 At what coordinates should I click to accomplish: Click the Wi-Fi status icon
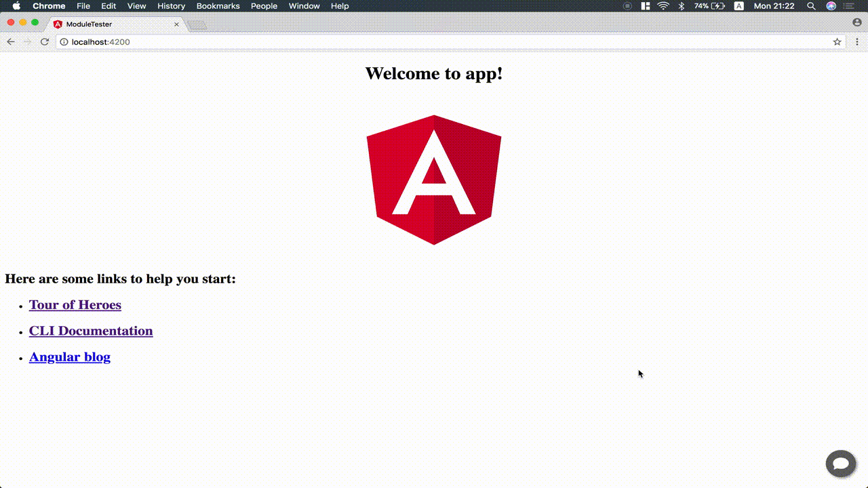point(663,6)
